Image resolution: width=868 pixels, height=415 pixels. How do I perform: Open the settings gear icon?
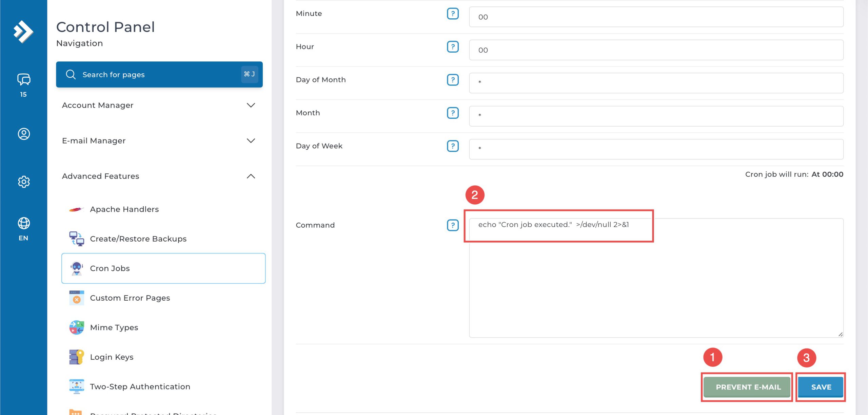(x=23, y=182)
